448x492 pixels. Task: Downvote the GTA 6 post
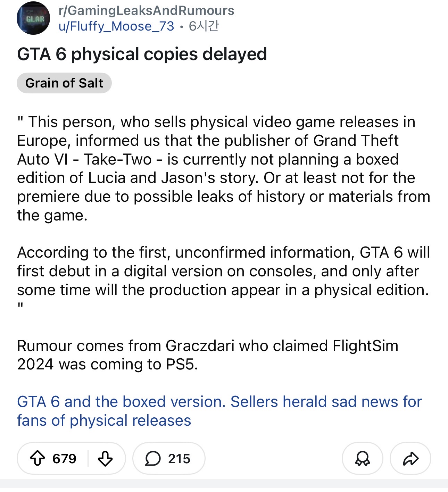[x=105, y=458]
